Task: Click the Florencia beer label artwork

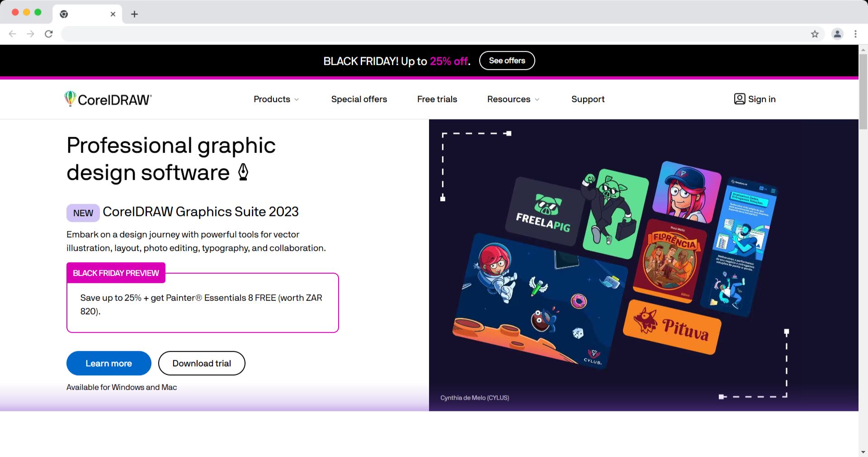Action: point(670,261)
